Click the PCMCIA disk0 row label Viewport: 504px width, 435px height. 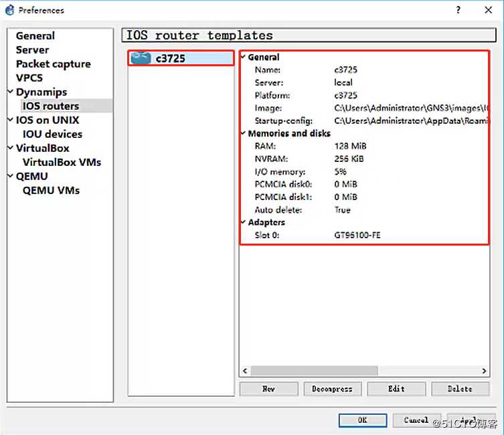[x=283, y=184]
